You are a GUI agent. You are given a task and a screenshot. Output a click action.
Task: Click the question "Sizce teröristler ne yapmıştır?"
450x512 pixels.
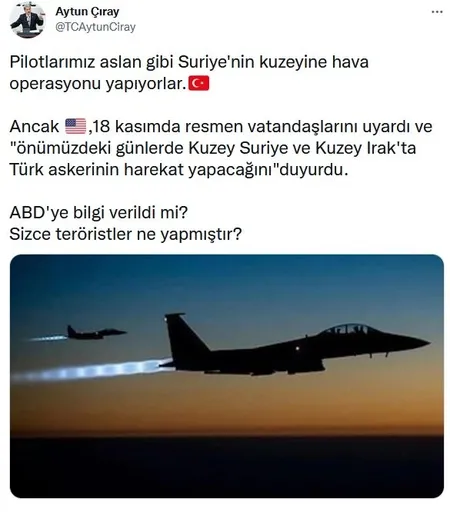pyautogui.click(x=125, y=234)
